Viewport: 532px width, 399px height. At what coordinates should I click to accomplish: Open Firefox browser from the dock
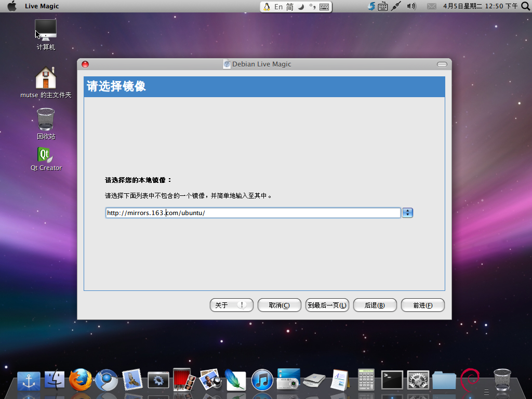pos(81,379)
